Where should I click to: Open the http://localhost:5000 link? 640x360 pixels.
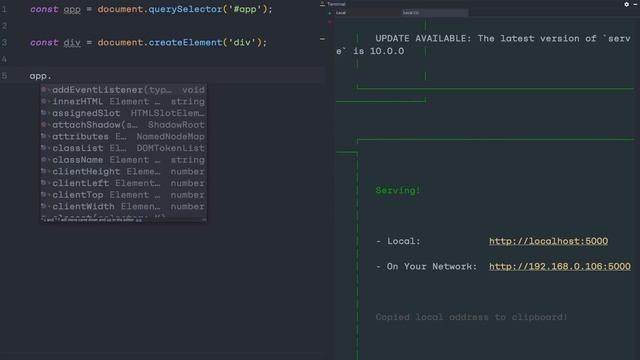pos(548,241)
